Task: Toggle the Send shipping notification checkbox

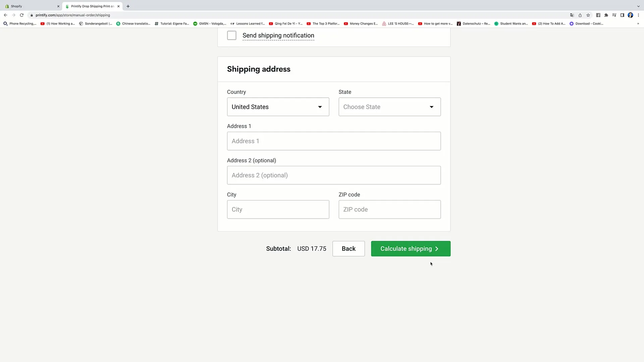Action: [x=232, y=35]
